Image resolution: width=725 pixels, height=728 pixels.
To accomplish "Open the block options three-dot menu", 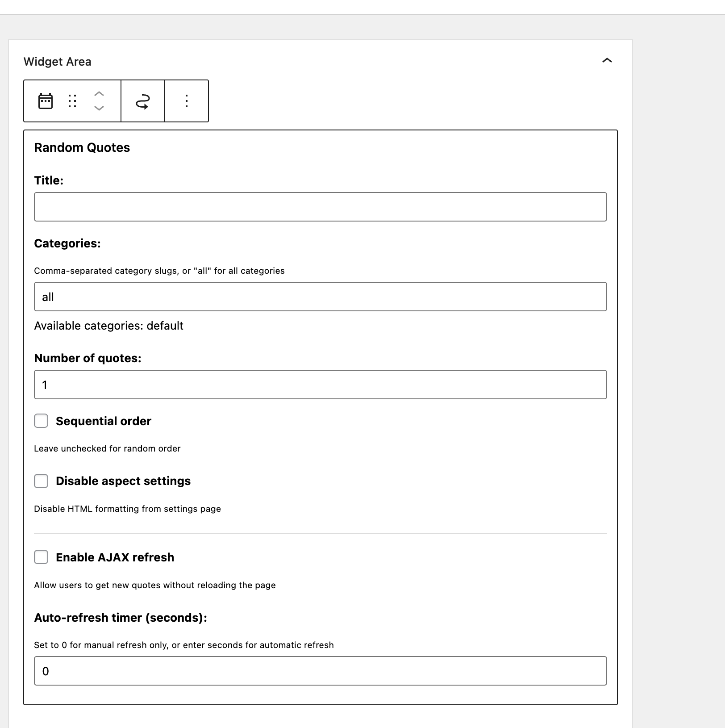I will 187,101.
